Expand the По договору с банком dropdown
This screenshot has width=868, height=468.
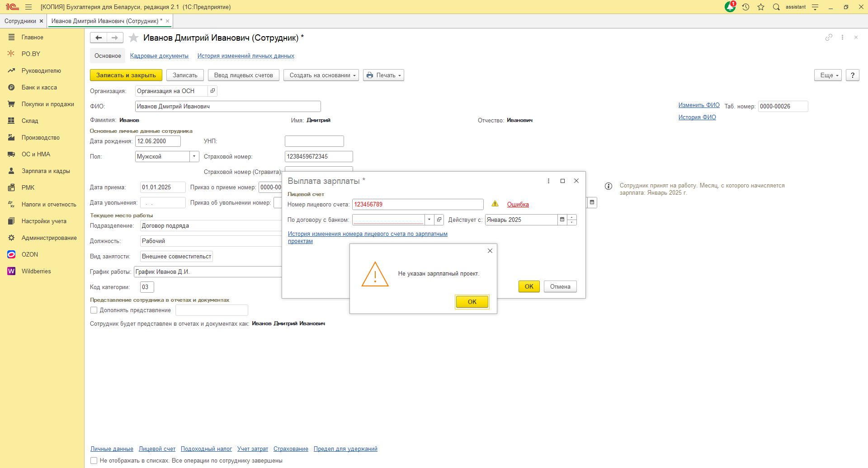click(429, 220)
